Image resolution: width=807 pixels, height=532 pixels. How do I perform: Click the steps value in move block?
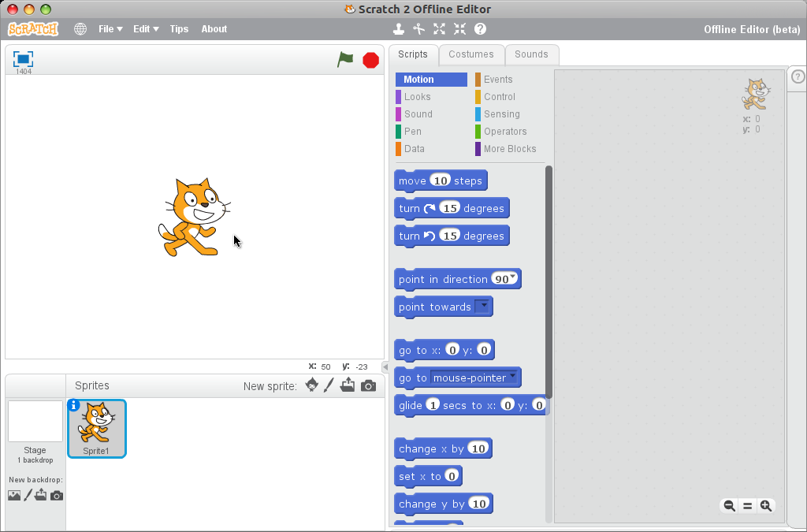tap(441, 180)
